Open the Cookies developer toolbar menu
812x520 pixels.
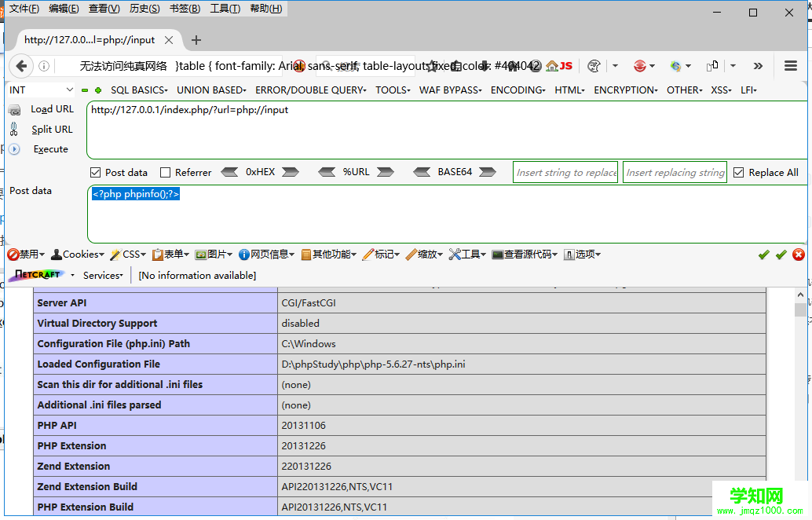tap(78, 255)
